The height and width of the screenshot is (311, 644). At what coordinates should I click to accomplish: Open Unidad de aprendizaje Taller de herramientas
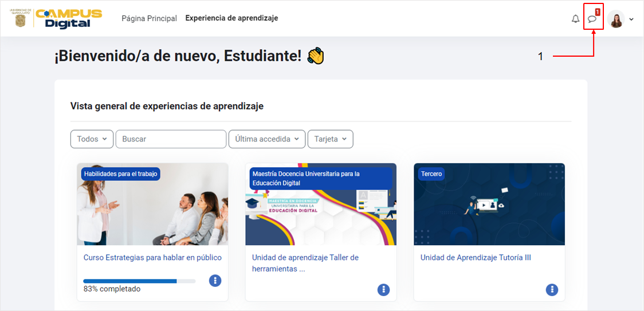click(305, 263)
